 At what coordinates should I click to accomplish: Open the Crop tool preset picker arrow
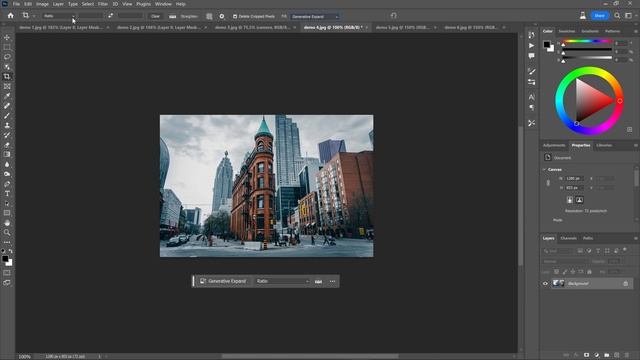[x=34, y=16]
